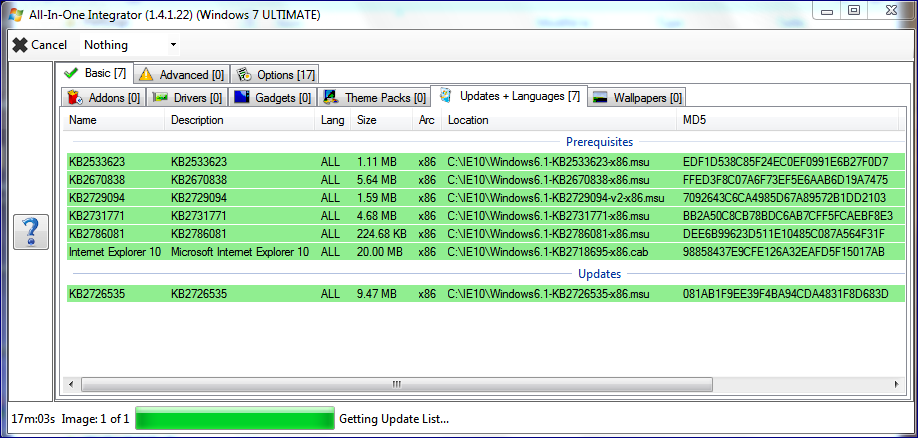Click the Theme Packs tab icon
The height and width of the screenshot is (438, 918).
point(330,98)
